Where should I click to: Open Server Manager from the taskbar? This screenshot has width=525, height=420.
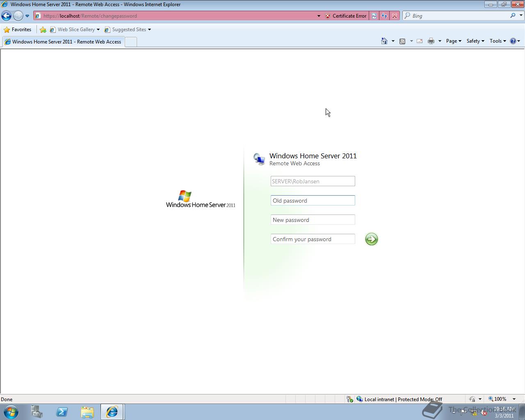pos(37,412)
